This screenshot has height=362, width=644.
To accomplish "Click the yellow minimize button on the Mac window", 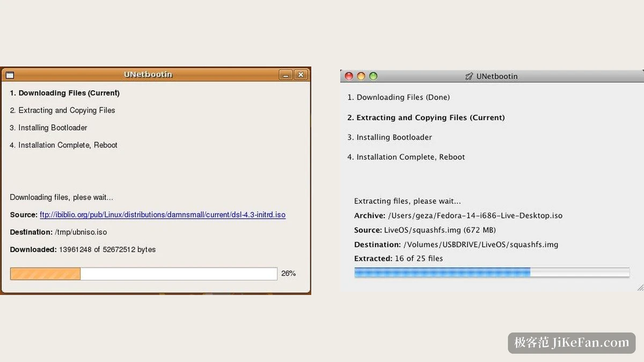I will [x=361, y=76].
